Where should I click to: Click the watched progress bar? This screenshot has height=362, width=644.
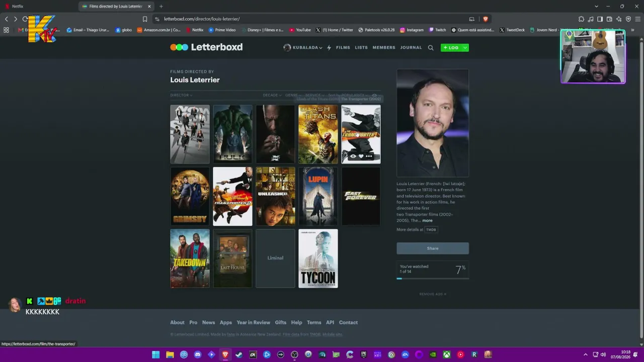click(433, 278)
